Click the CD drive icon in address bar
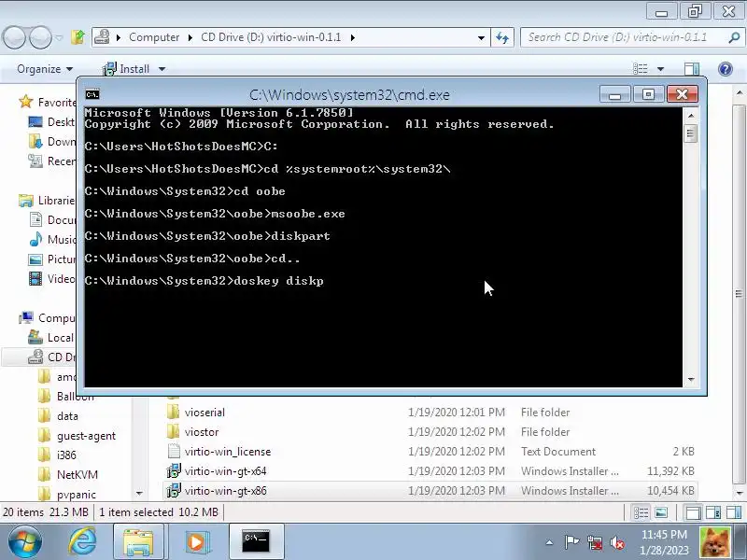Viewport: 747px width, 560px height. 102,37
